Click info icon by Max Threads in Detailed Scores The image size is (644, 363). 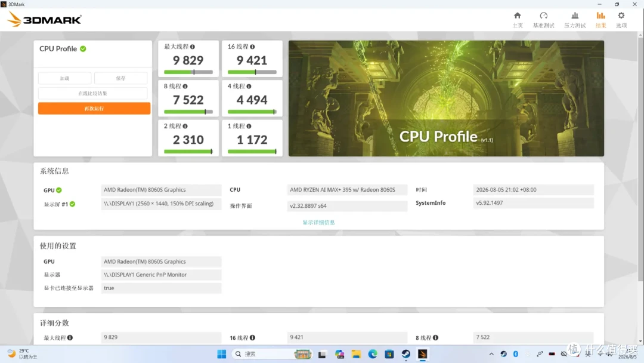click(x=70, y=337)
